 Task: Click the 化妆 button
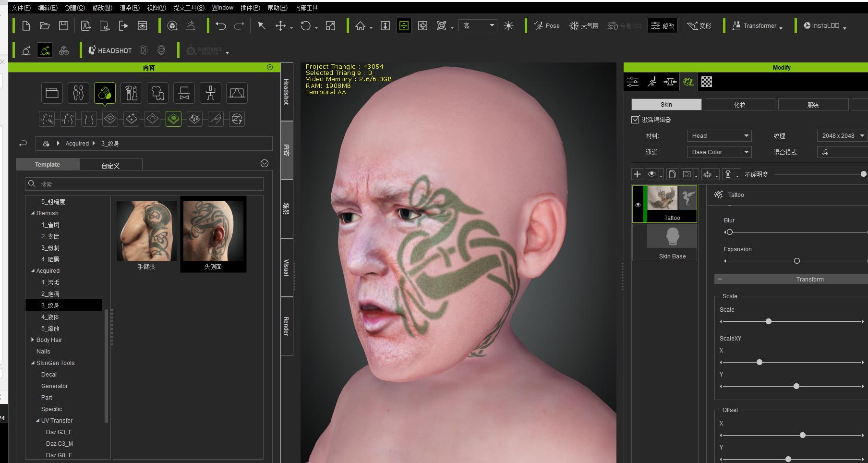click(x=740, y=105)
